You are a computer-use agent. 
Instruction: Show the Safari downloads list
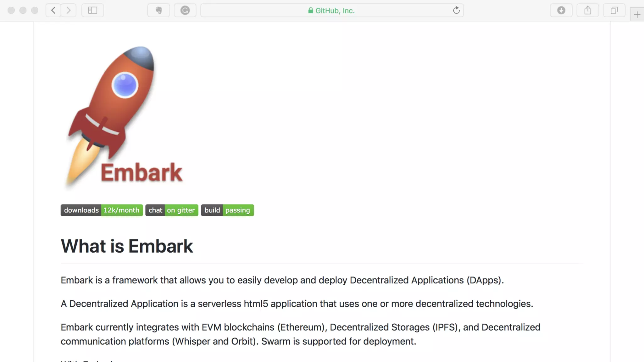561,10
